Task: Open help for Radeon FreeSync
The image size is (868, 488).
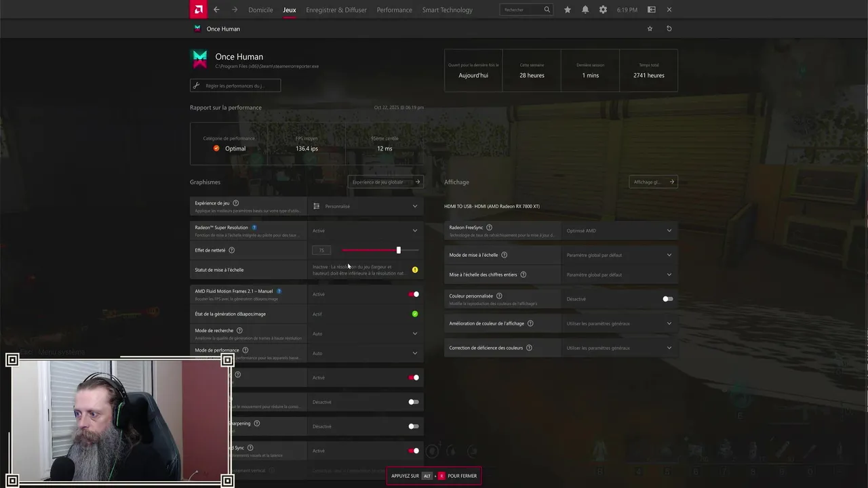Action: (489, 227)
